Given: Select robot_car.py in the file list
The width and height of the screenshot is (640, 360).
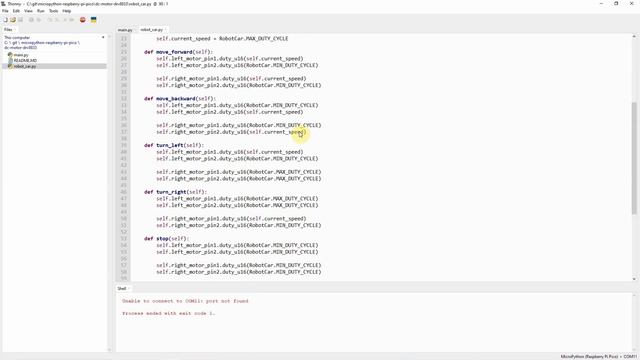Looking at the screenshot, I should click(25, 66).
